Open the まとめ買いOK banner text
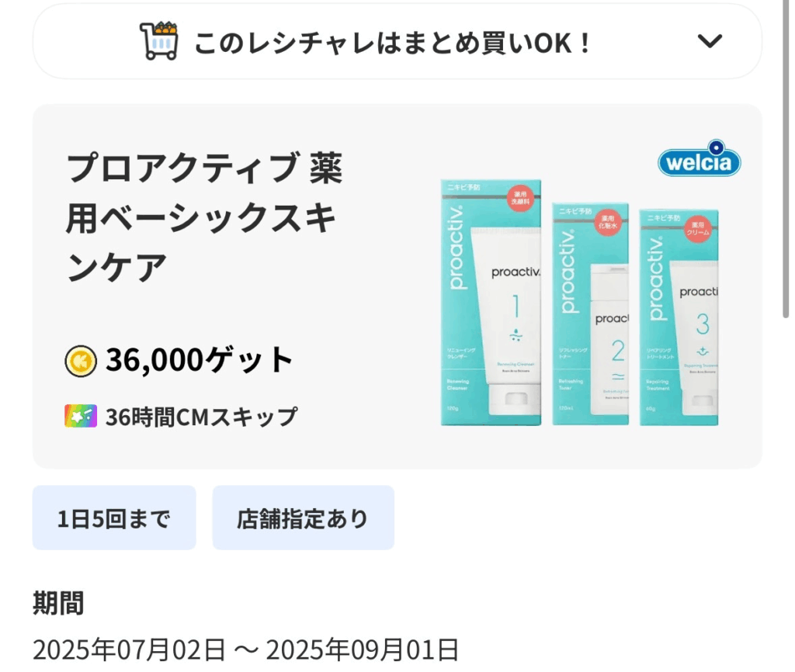This screenshot has width=795, height=672. click(x=394, y=43)
